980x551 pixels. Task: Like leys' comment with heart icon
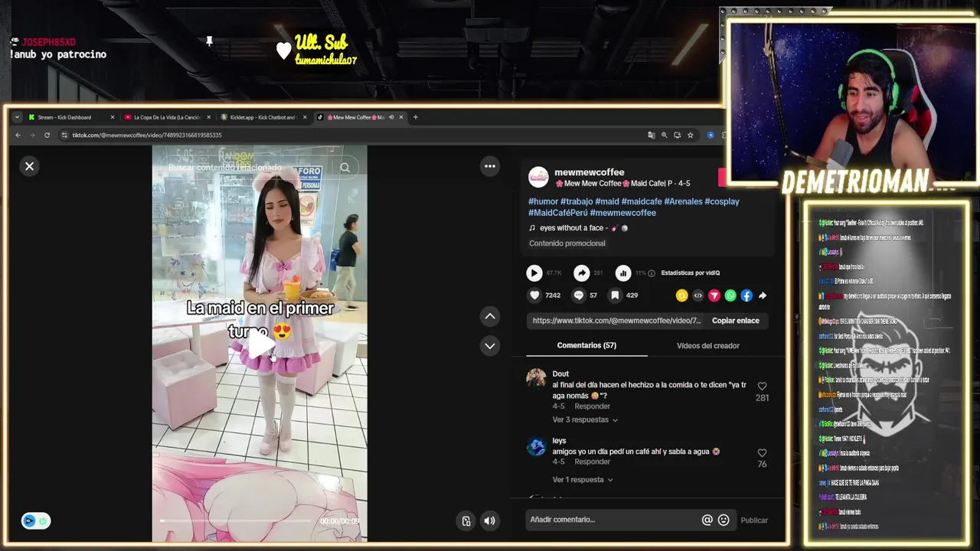coord(762,453)
